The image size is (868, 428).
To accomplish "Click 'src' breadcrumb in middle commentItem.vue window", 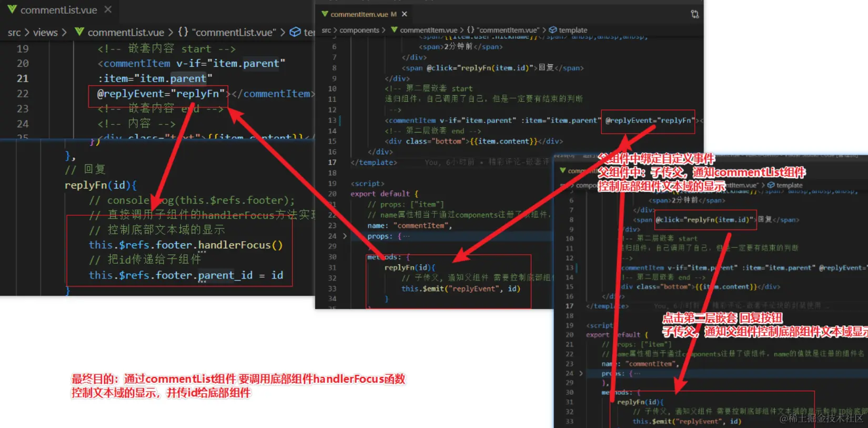I will click(x=326, y=30).
